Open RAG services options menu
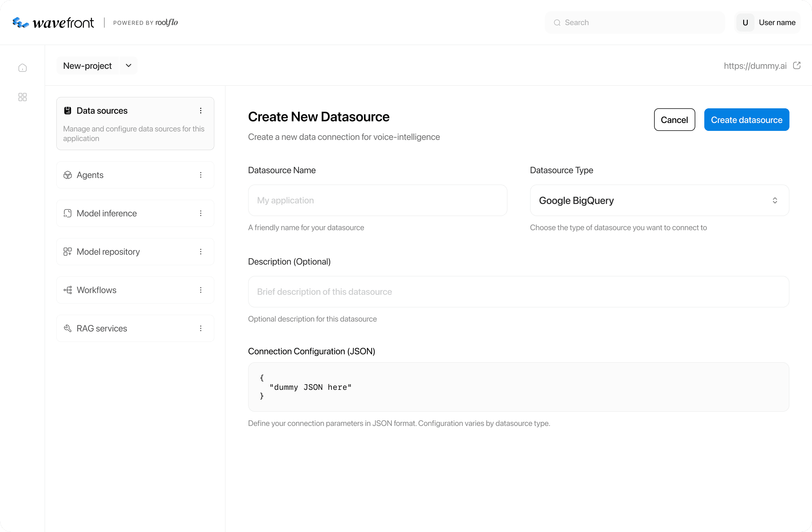The width and height of the screenshot is (812, 532). point(201,328)
